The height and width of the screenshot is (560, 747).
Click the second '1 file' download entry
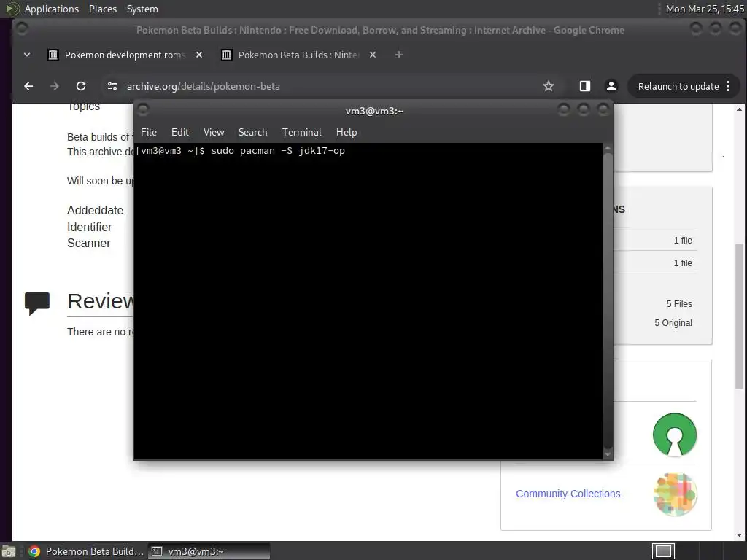point(683,262)
